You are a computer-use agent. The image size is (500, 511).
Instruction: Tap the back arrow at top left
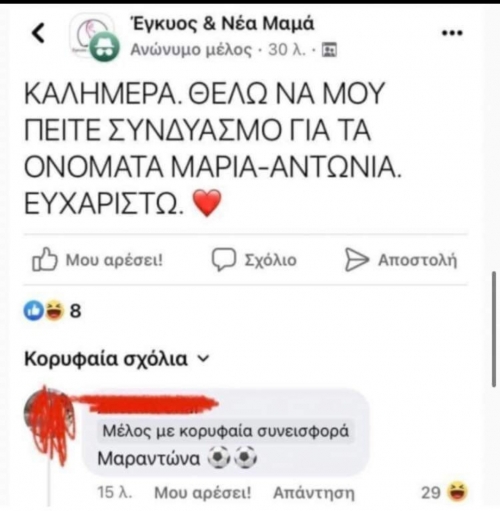click(38, 33)
